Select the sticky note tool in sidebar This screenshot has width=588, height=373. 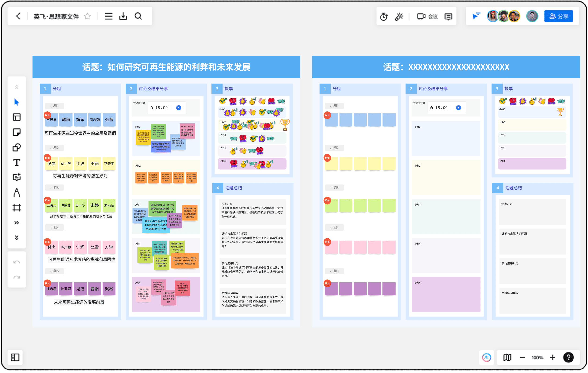[17, 133]
